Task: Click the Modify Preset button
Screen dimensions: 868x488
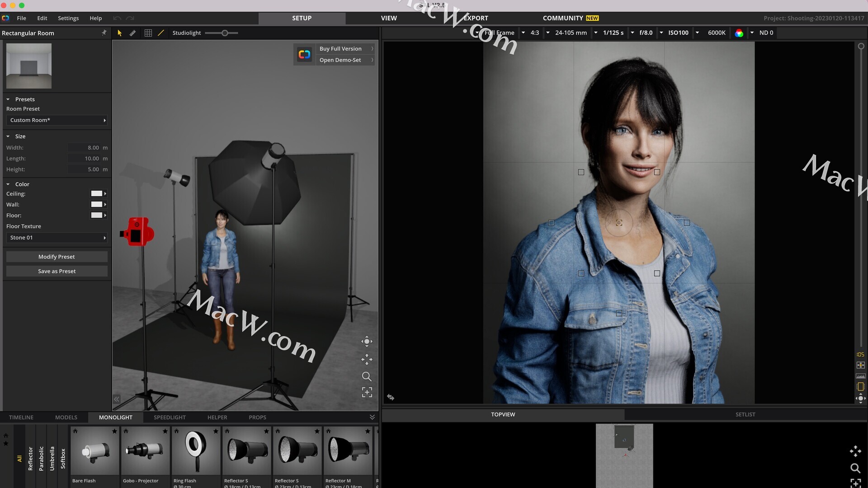Action: pyautogui.click(x=57, y=256)
